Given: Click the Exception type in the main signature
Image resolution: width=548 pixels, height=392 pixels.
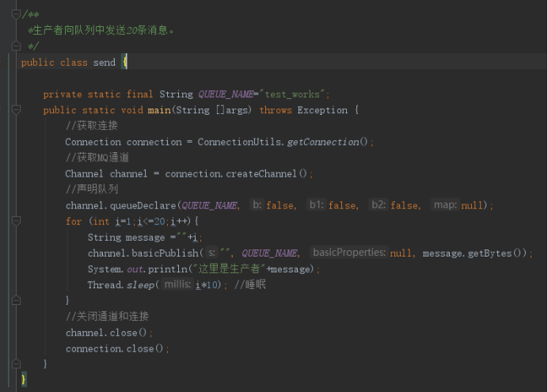Looking at the screenshot, I should [x=322, y=110].
